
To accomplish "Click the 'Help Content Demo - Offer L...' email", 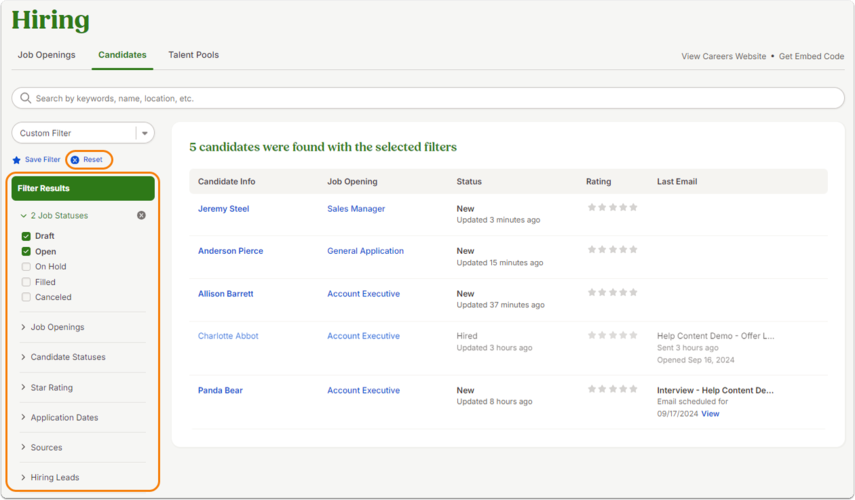I will pos(715,336).
